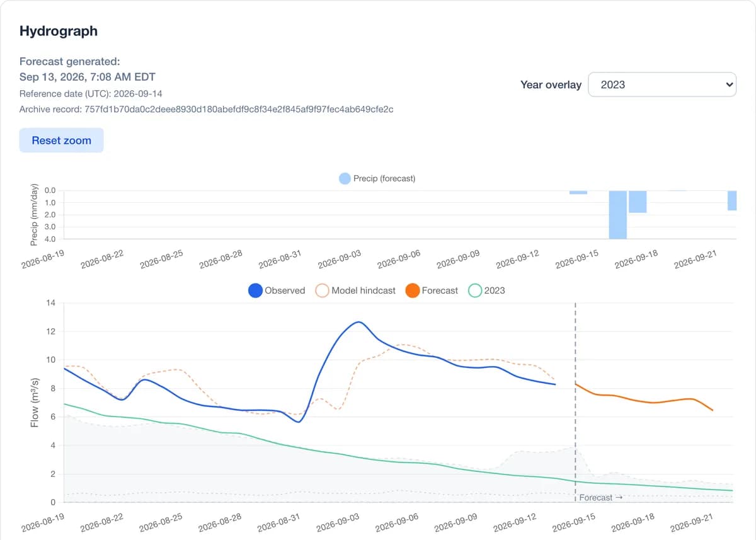
Task: Toggle the 2023 legend entry in flow chart
Action: coord(487,290)
